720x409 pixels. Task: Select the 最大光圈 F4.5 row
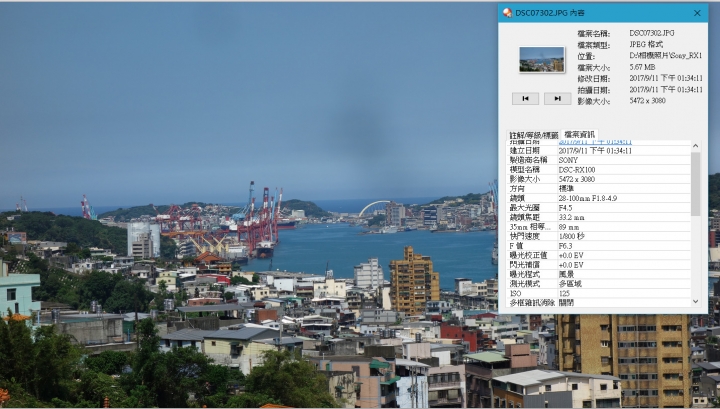click(x=599, y=208)
